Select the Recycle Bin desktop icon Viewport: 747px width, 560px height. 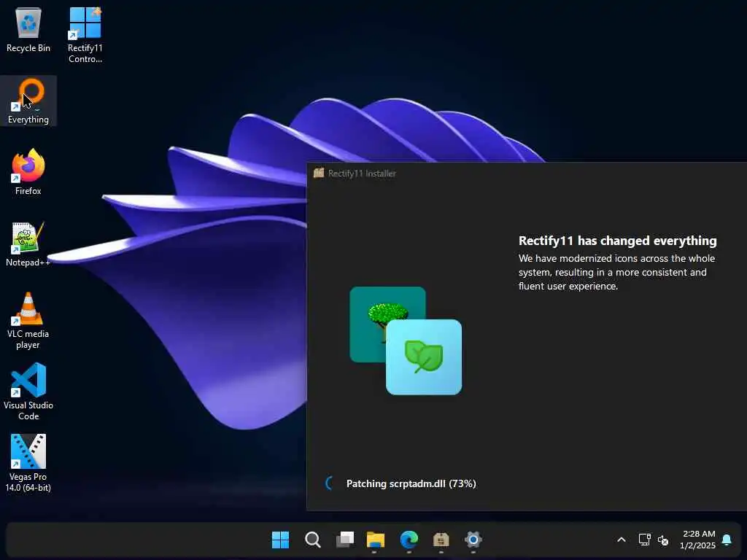click(28, 30)
